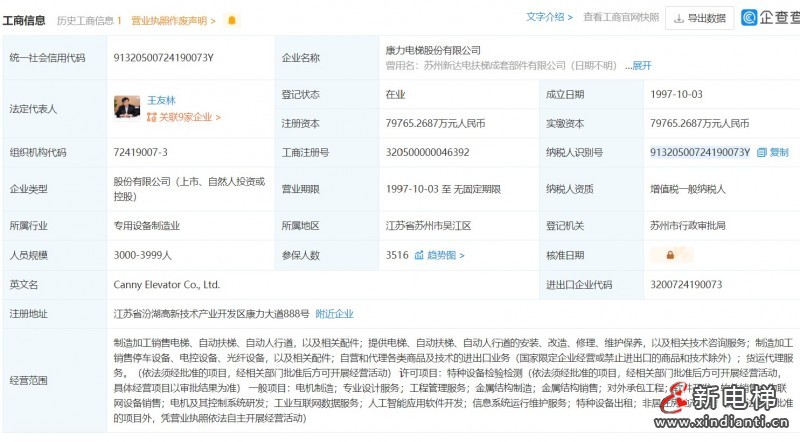Screen dimensions: 800x442
Task: Click the 企查查 logo icon
Action: tap(748, 17)
